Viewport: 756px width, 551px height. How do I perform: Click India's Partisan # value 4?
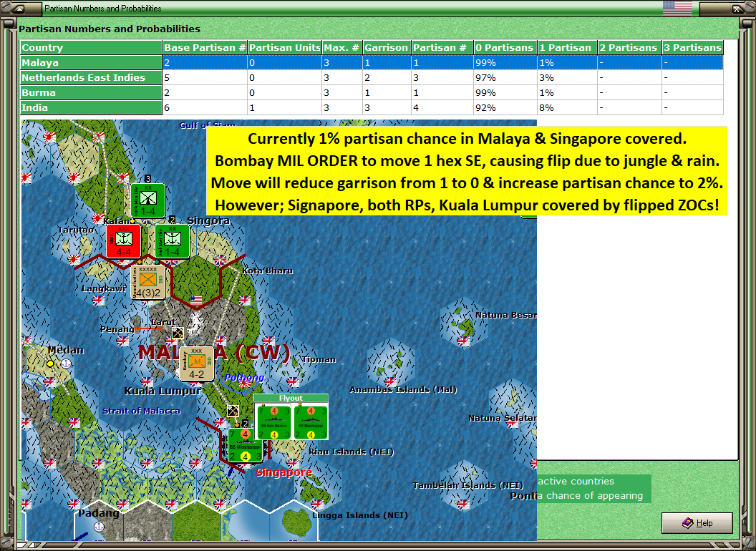pos(442,107)
